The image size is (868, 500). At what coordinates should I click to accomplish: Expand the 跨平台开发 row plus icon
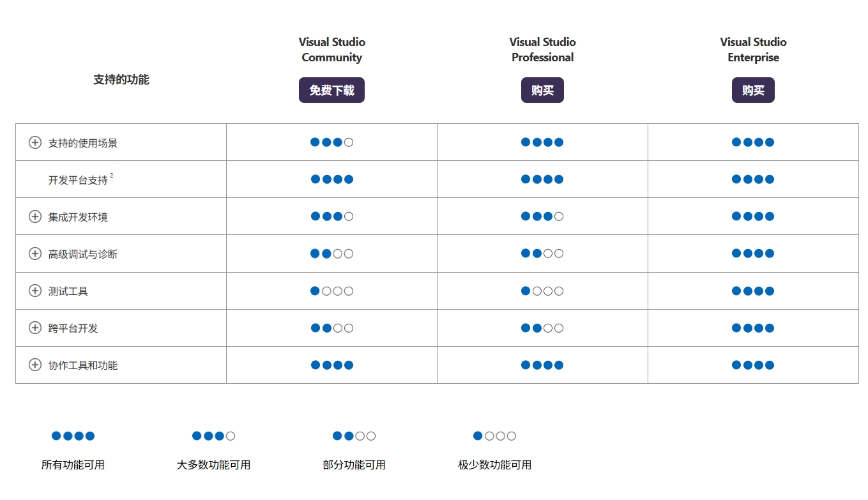click(35, 328)
